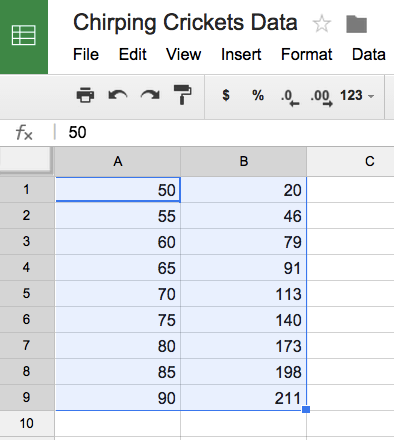Select row 2 header
The height and width of the screenshot is (440, 394).
[27, 216]
